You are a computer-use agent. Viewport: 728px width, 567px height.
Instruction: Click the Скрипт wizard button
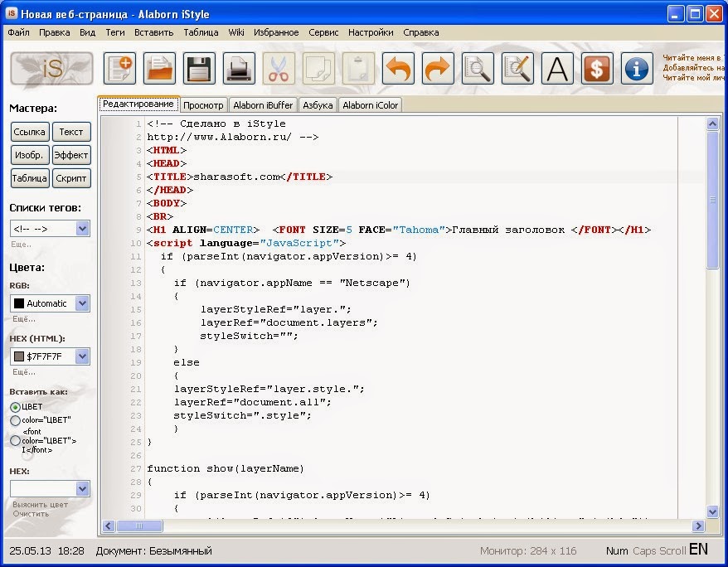71,178
